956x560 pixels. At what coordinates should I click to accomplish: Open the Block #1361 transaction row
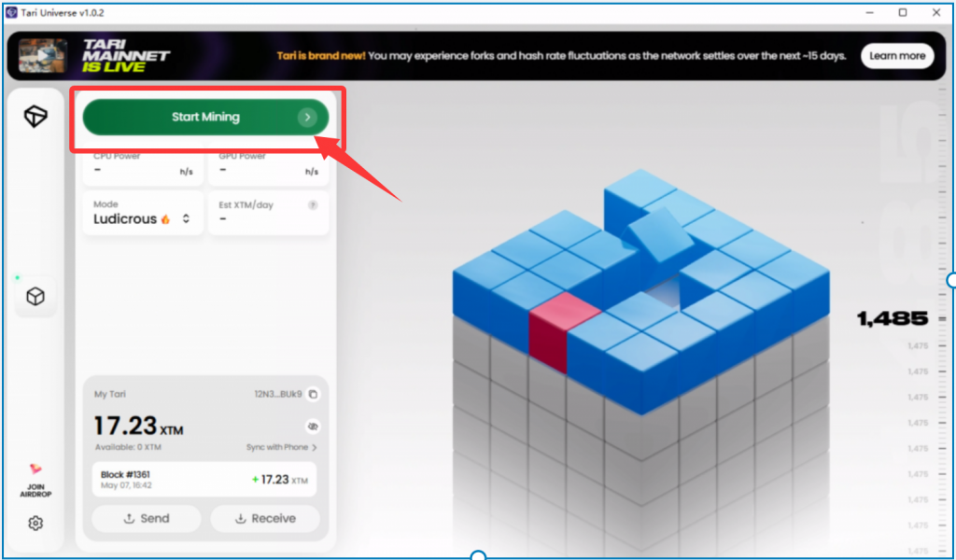coord(204,480)
